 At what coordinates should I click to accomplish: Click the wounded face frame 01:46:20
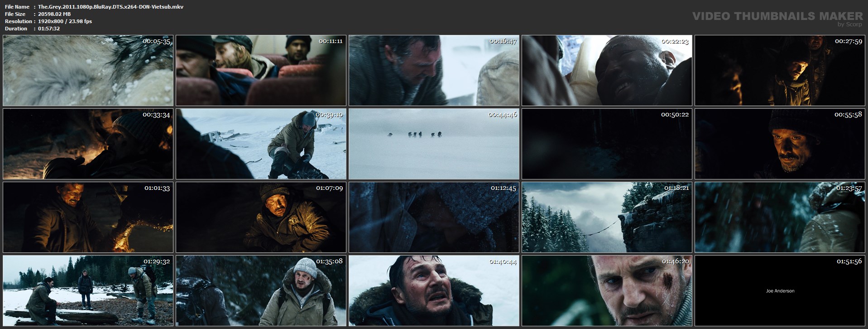pos(607,290)
